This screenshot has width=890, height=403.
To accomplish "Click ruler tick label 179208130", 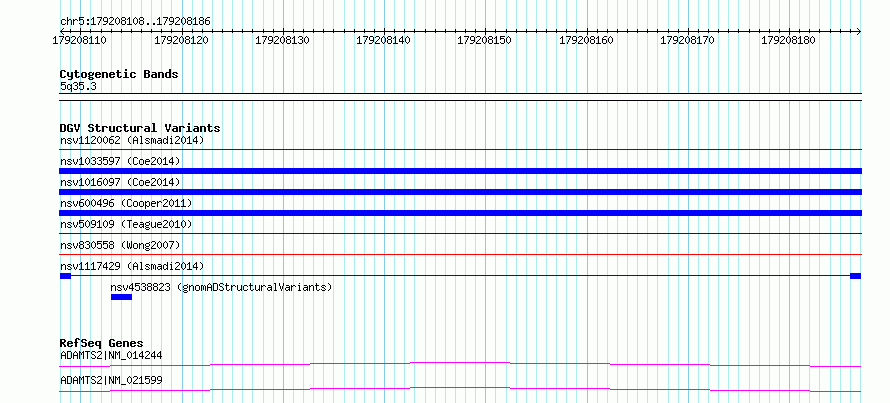I will click(x=283, y=40).
